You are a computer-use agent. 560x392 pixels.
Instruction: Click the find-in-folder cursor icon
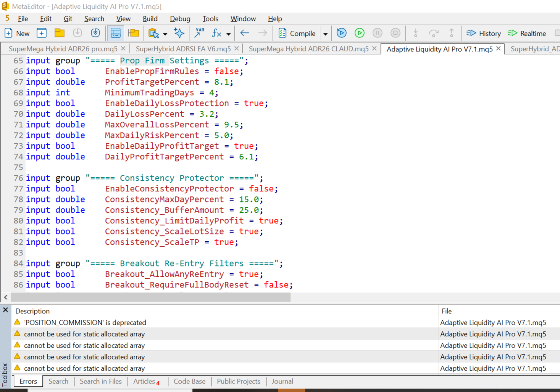153,33
